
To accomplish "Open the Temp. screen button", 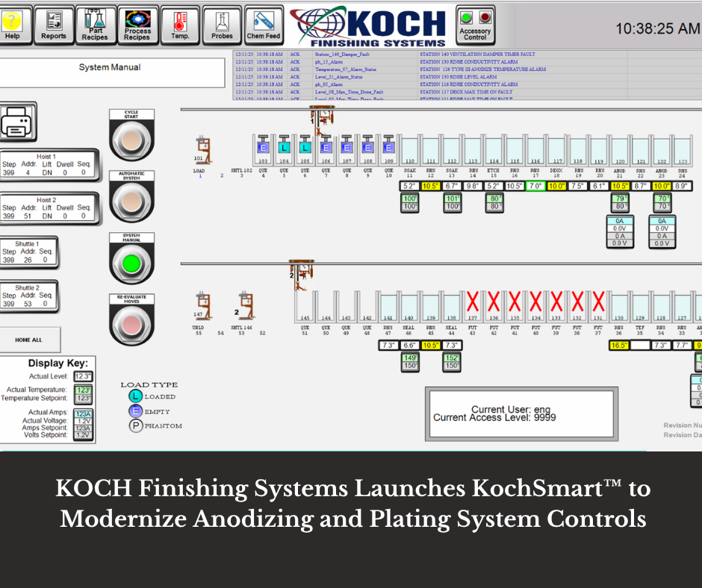I will click(x=180, y=25).
